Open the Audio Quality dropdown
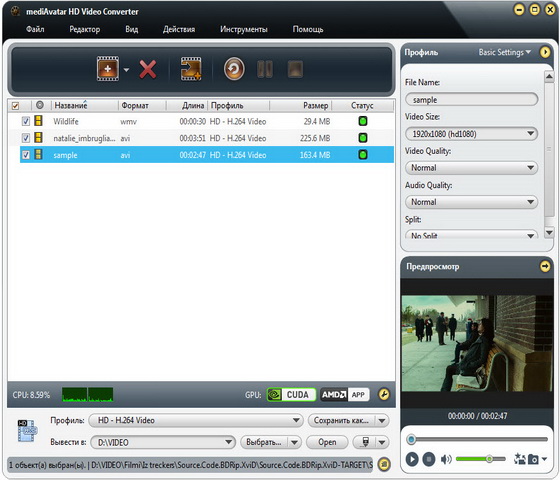The width and height of the screenshot is (560, 480). [471, 202]
